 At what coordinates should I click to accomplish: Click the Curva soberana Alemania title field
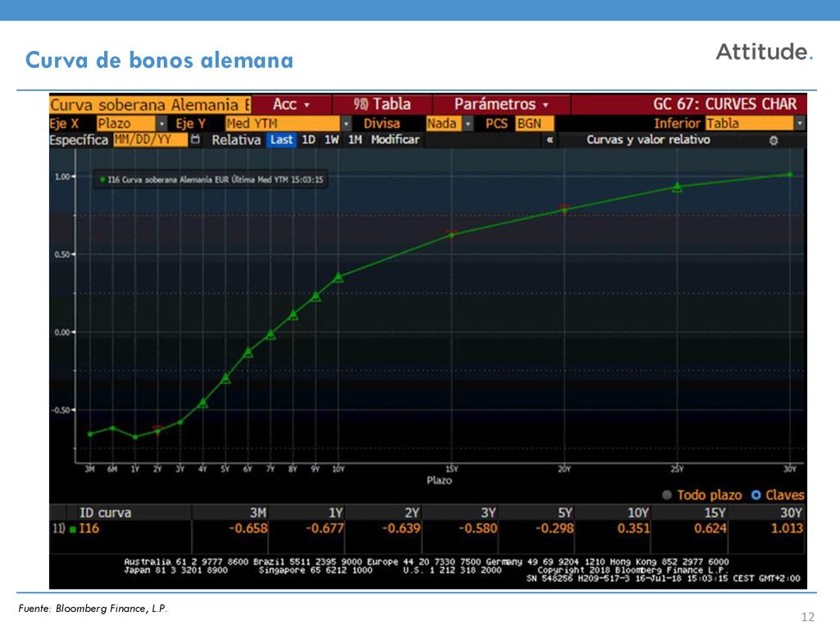(x=150, y=104)
